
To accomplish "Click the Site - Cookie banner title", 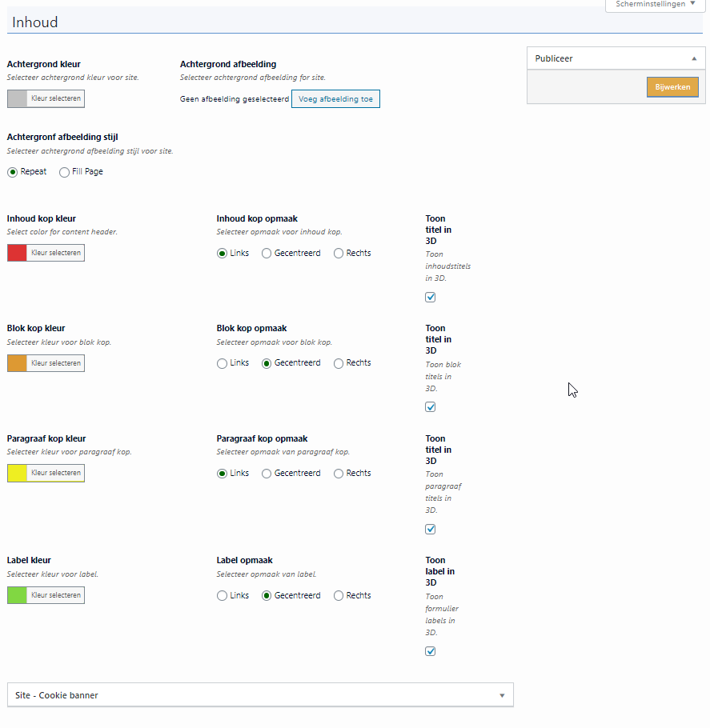I will pyautogui.click(x=57, y=695).
